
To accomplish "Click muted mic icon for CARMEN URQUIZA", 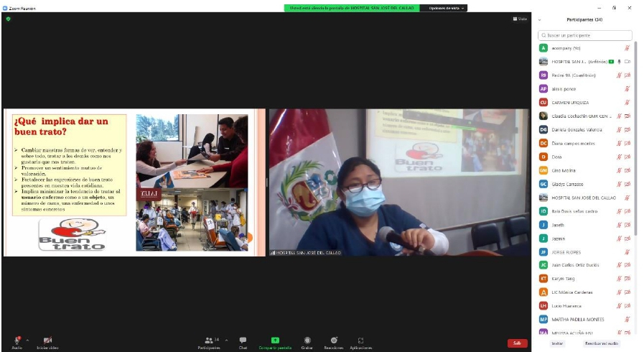I will tap(627, 102).
